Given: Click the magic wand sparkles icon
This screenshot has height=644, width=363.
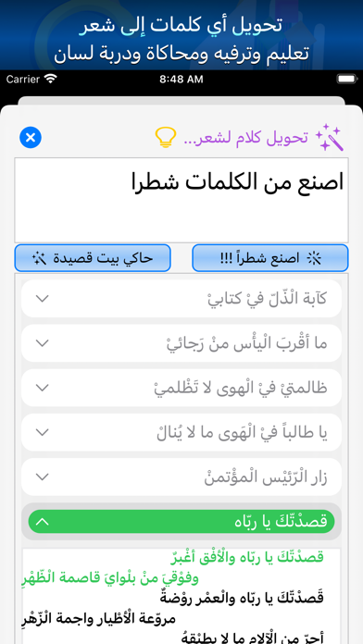Looking at the screenshot, I should (330, 137).
